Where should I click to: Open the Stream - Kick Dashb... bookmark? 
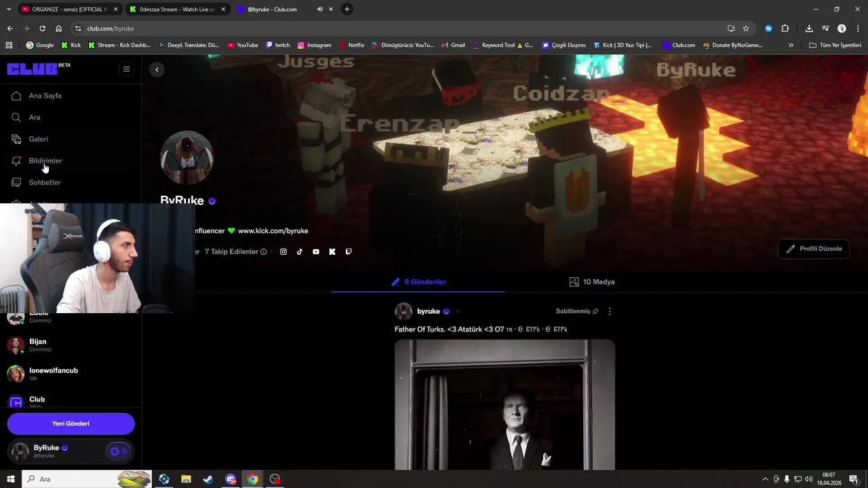click(x=119, y=45)
